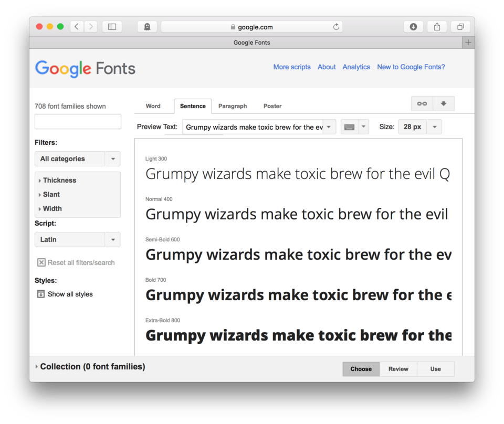This screenshot has width=504, height=424.
Task: Open the About link
Action: tap(327, 67)
